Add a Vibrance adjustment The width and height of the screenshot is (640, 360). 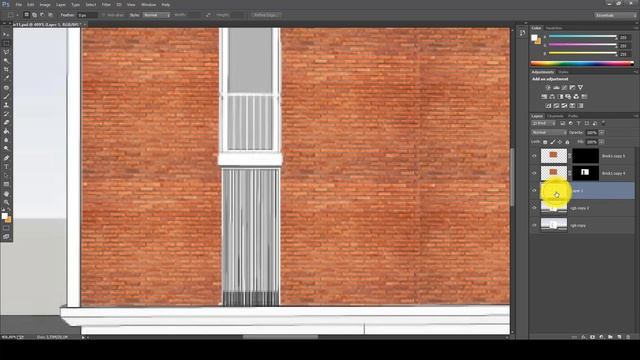click(580, 87)
